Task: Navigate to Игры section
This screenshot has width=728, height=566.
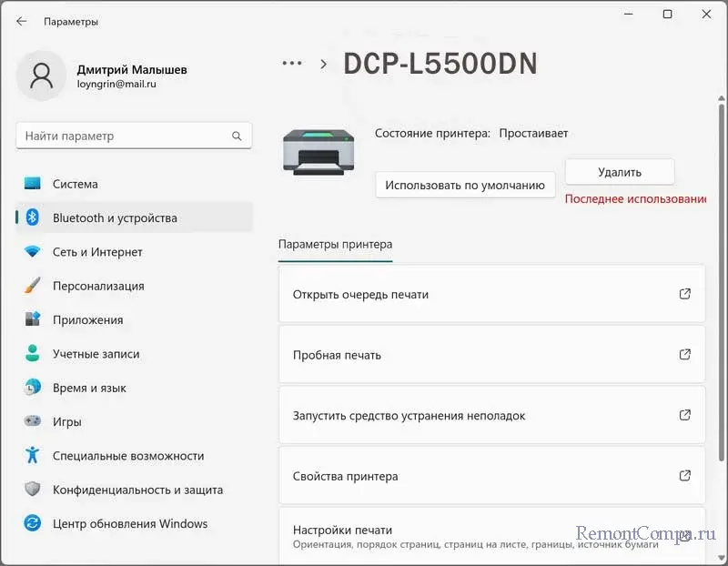Action: pyautogui.click(x=67, y=422)
